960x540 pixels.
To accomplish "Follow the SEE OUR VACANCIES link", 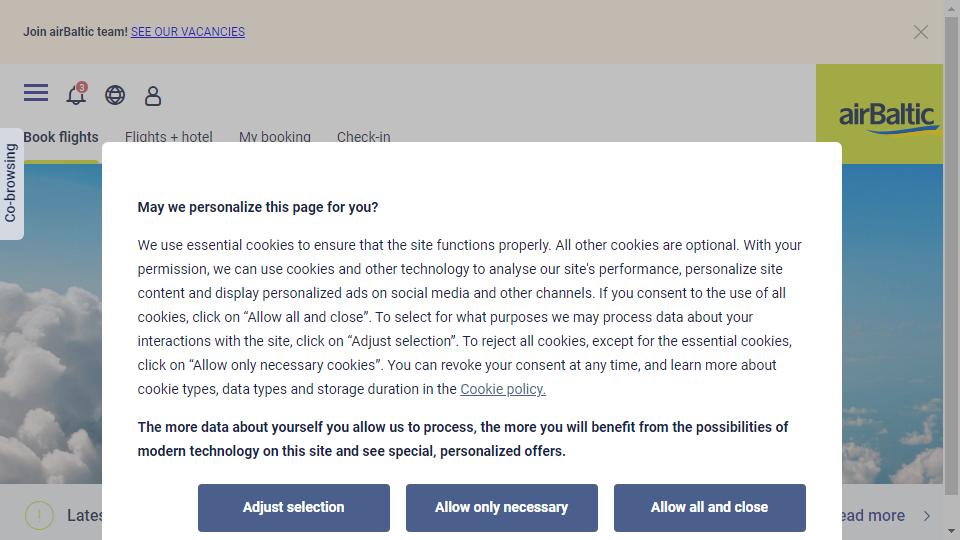I will (188, 32).
